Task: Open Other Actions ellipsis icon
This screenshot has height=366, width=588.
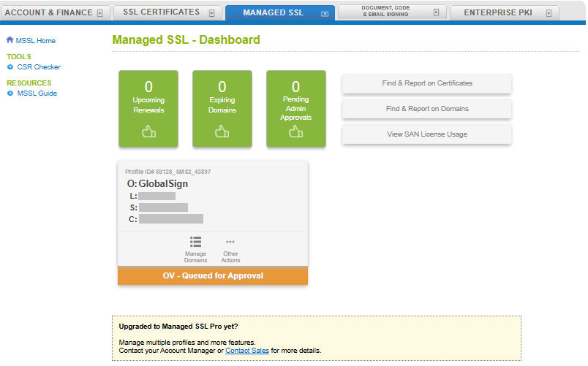Action: click(x=230, y=242)
